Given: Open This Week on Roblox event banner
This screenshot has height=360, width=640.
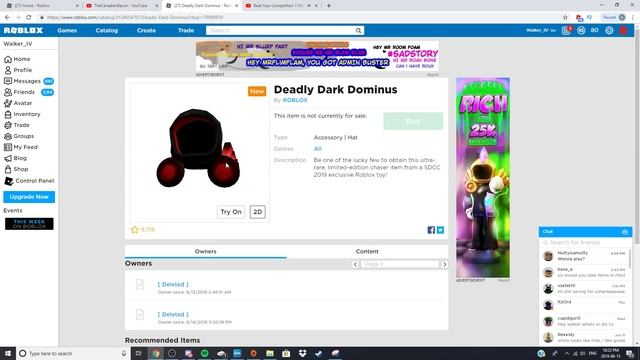Looking at the screenshot, I should point(29,224).
